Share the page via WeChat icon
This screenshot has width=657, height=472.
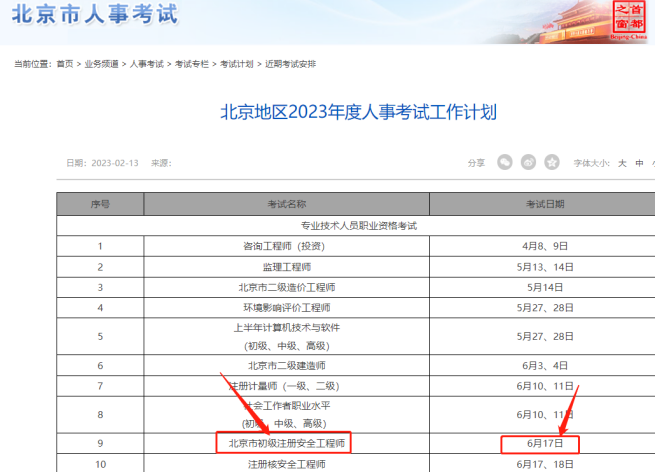pos(505,162)
